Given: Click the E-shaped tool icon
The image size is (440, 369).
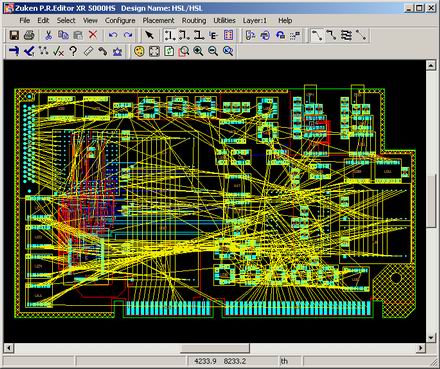Looking at the screenshot, I should [214, 35].
